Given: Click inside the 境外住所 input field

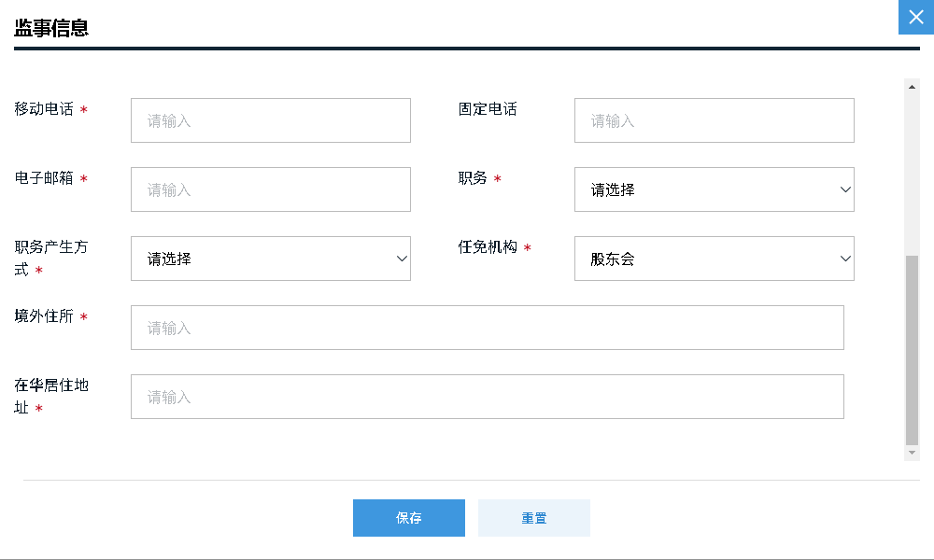Looking at the screenshot, I should coord(488,327).
